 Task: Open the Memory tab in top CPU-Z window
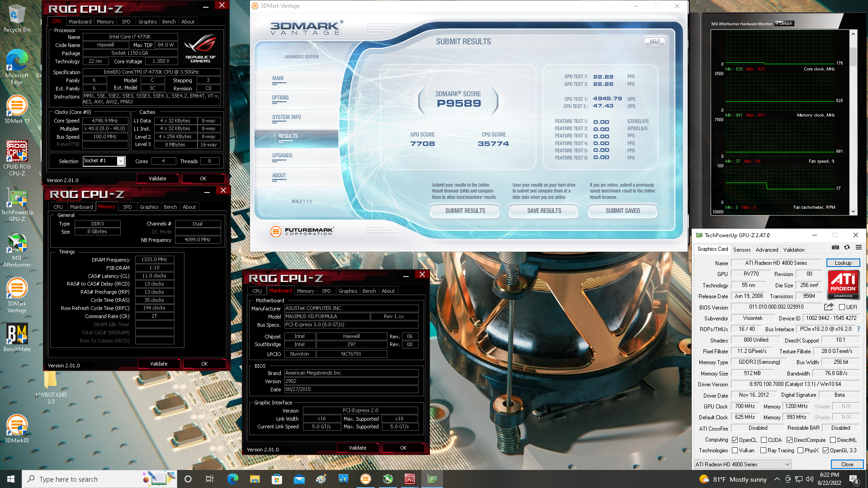105,22
